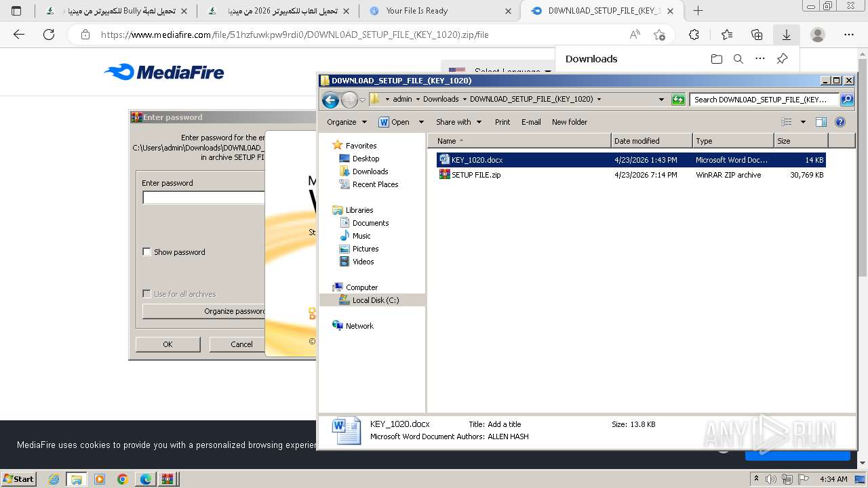The image size is (868, 488).
Task: Open view options dropdown arrow
Action: (x=803, y=122)
